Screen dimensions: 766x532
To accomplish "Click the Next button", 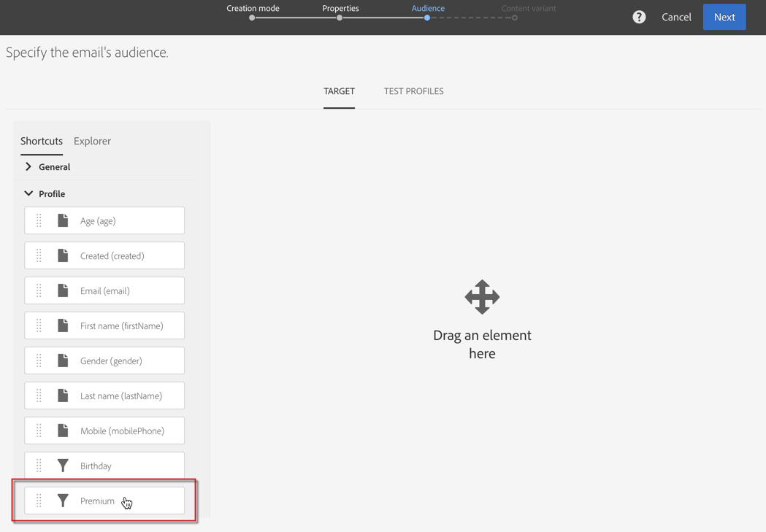I will pos(724,17).
